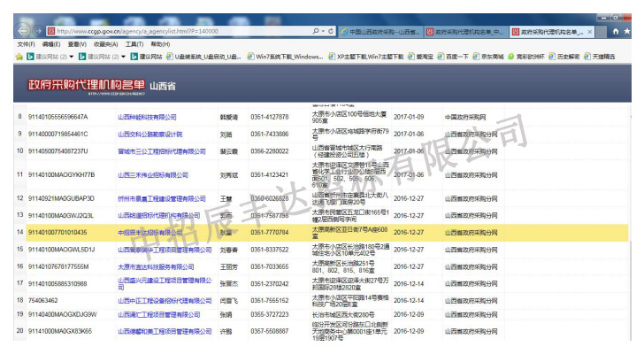Select phone number 0351-4123421

270,175
